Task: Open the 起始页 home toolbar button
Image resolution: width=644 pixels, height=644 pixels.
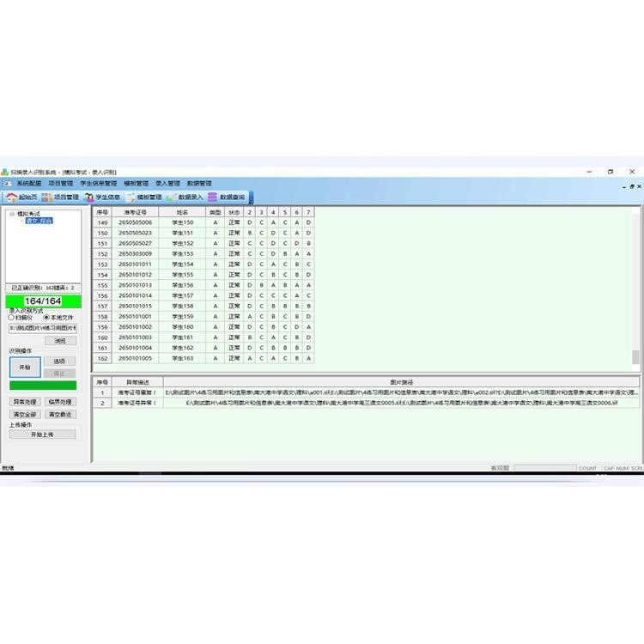Action: (21, 197)
